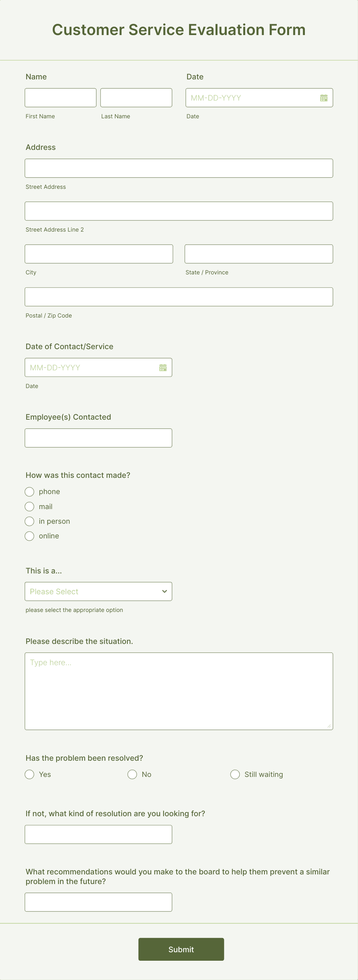Select Still waiting option

(x=235, y=774)
